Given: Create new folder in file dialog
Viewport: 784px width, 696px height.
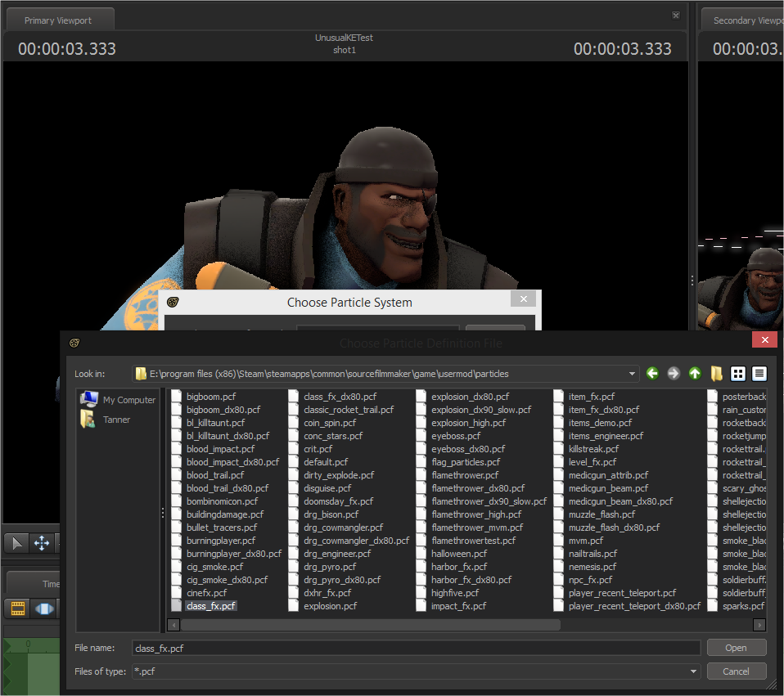Looking at the screenshot, I should point(716,374).
